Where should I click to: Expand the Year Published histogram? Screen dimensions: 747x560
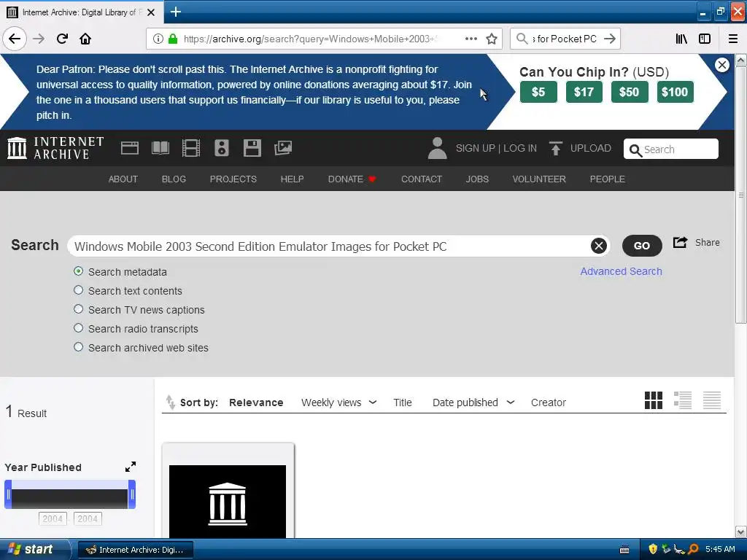pyautogui.click(x=131, y=467)
